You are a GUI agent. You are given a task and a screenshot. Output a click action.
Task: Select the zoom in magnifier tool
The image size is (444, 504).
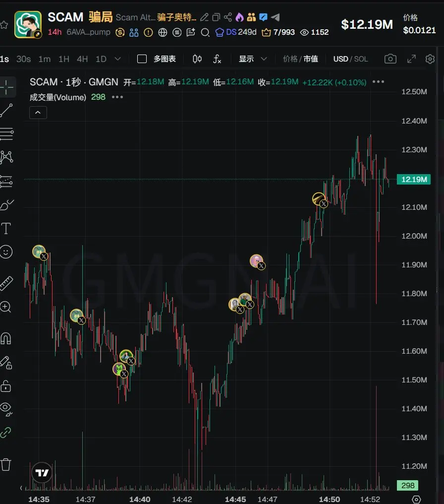pyautogui.click(x=6, y=307)
